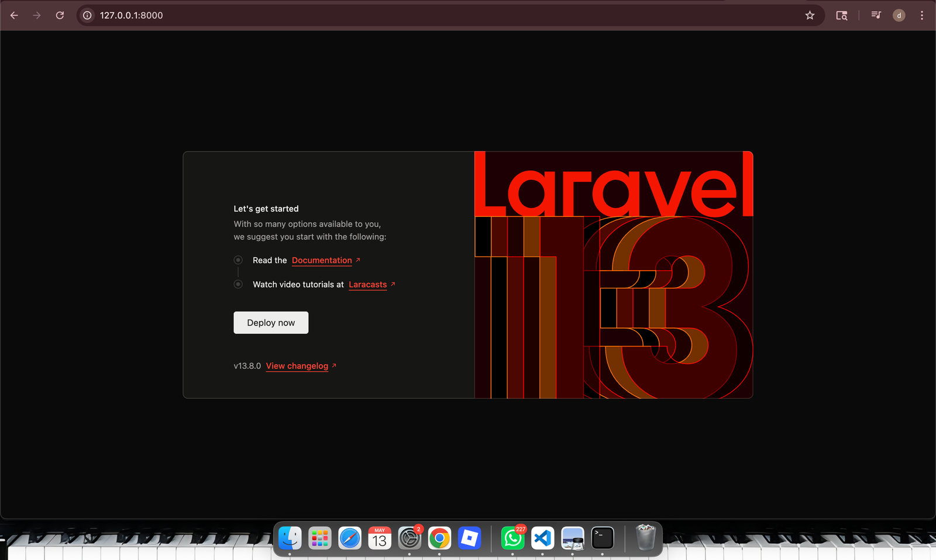Screen dimensions: 936x560
Task: Open the Chrome profile avatar 'd'
Action: [x=899, y=15]
